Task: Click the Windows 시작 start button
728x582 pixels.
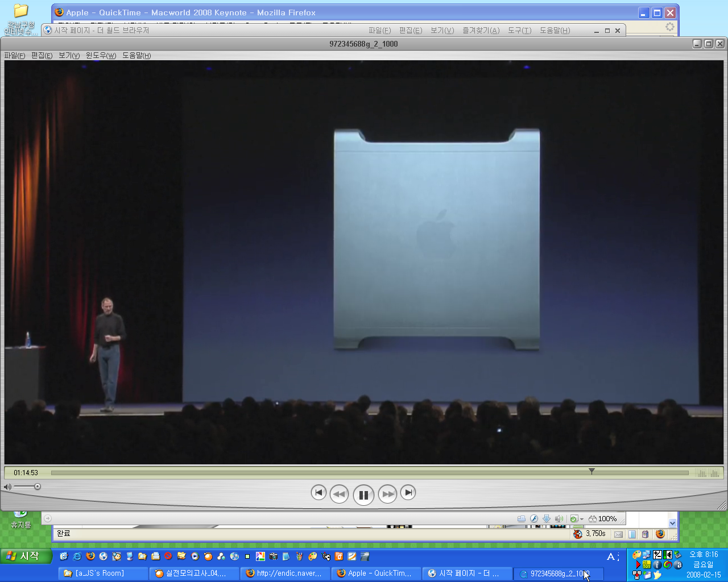Action: (26, 556)
